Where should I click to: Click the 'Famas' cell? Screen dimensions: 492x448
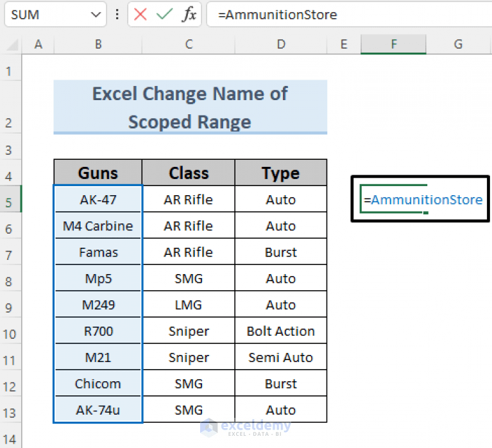(x=98, y=252)
